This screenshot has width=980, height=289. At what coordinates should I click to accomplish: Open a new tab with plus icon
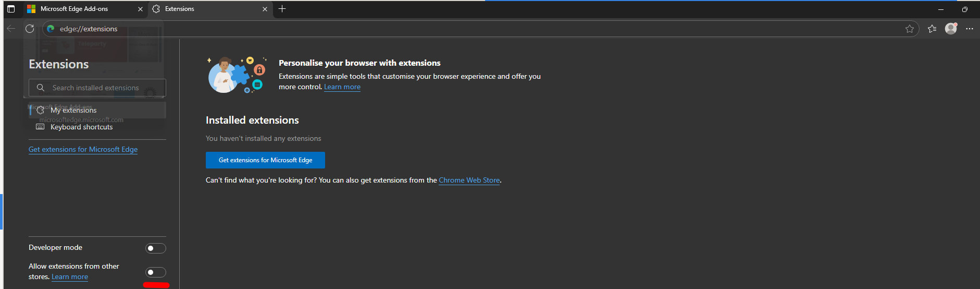coord(282,9)
